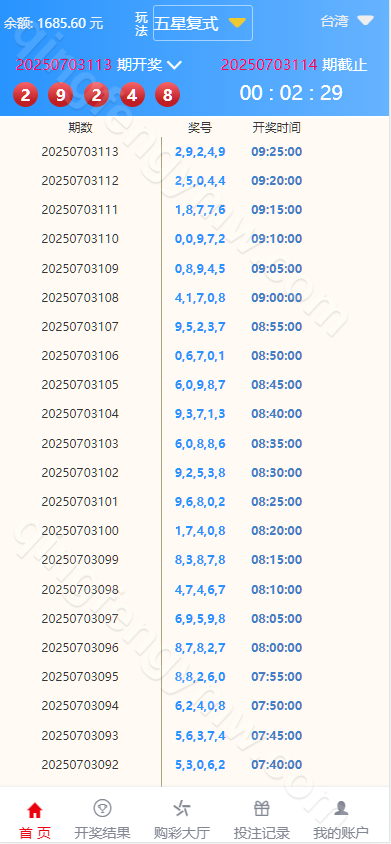Select row for issue 20250703108

(x=194, y=298)
